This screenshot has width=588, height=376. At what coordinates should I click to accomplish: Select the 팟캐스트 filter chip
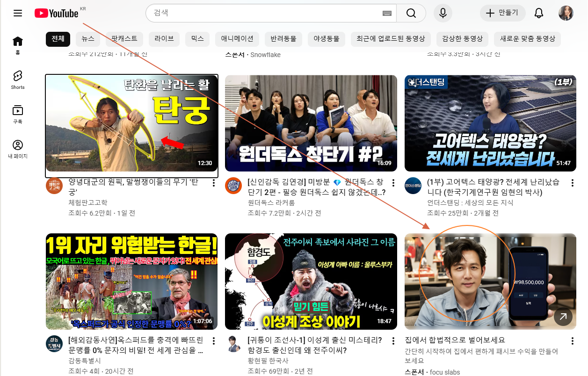coord(124,39)
